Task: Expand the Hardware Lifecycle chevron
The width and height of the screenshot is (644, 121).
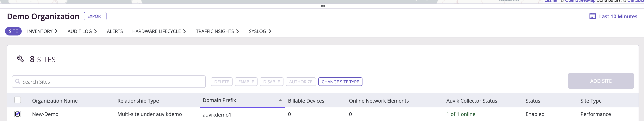Action: pos(185,31)
